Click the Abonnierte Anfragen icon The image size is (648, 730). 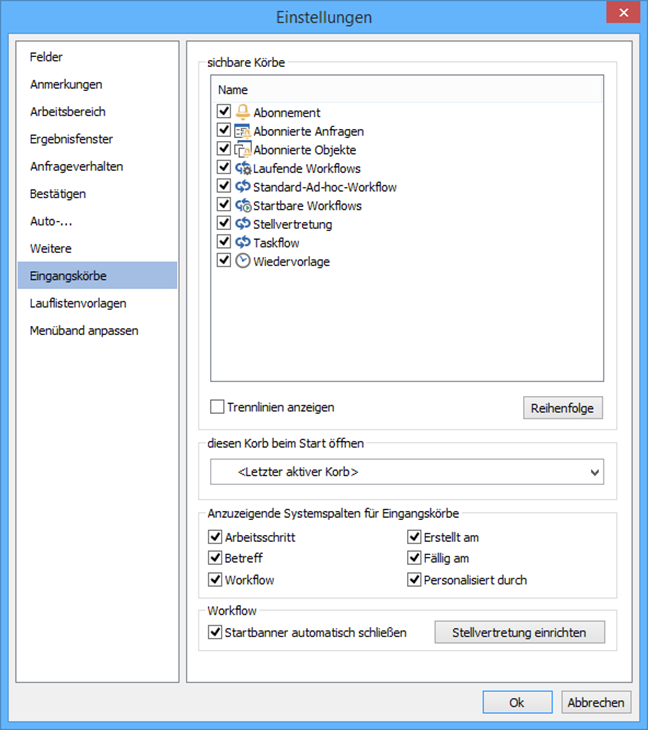click(242, 131)
